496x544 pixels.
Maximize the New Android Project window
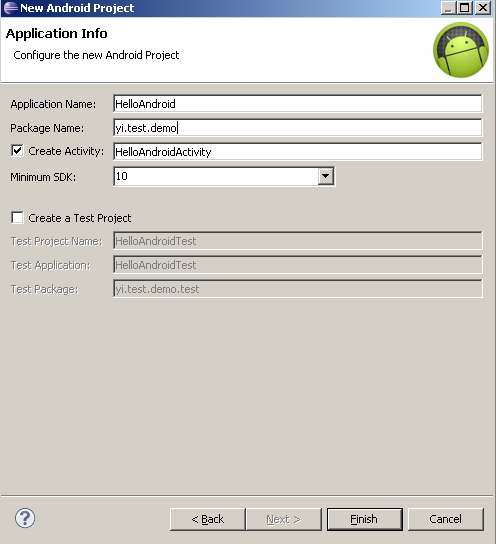(465, 8)
